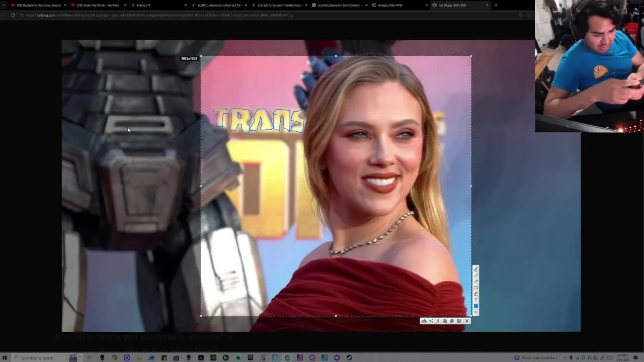This screenshot has width=644, height=362.
Task: Open a new browser tab
Action: pos(496,5)
